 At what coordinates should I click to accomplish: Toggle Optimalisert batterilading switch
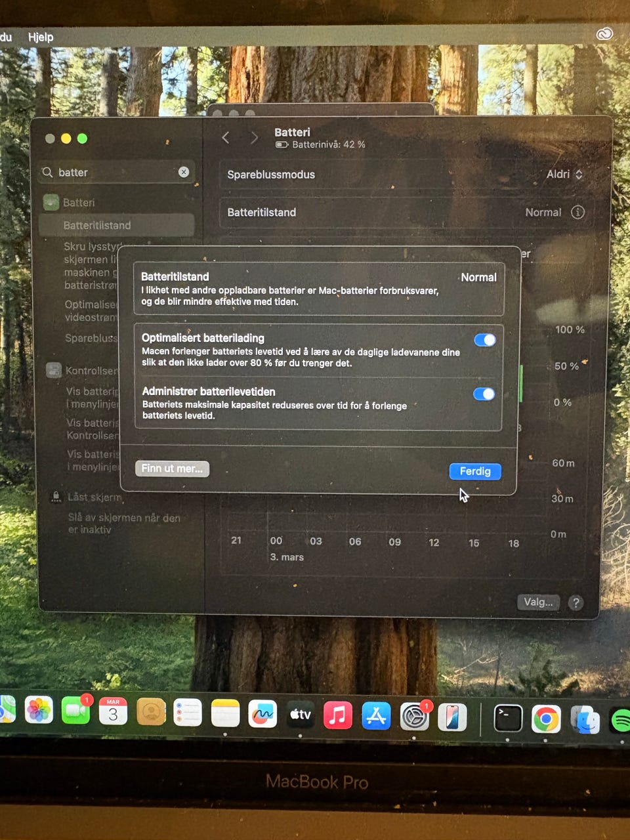tap(484, 340)
